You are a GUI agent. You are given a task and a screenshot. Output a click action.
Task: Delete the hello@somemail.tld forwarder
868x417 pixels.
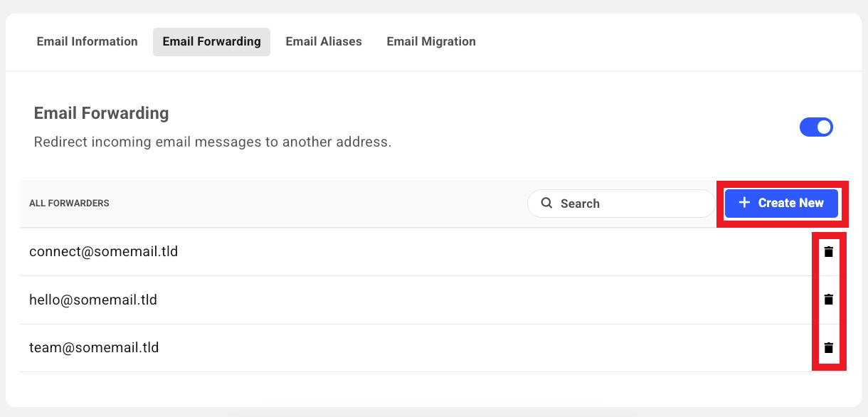[x=828, y=300]
